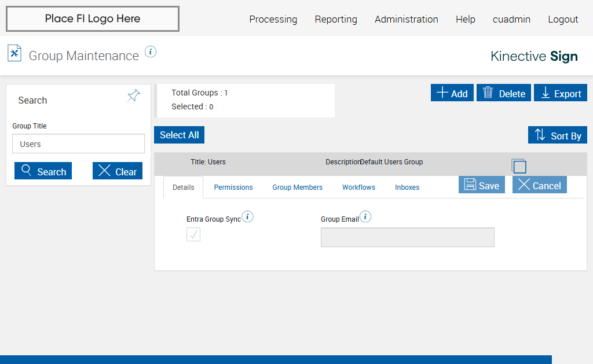The width and height of the screenshot is (593, 364).
Task: Click the Place FI Logo Here banner
Action: pyautogui.click(x=93, y=19)
